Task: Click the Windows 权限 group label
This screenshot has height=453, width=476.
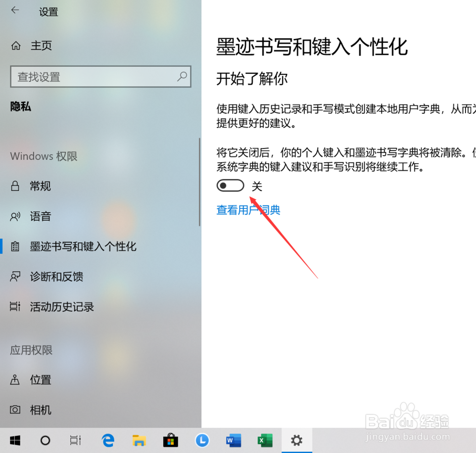Action: (x=44, y=156)
